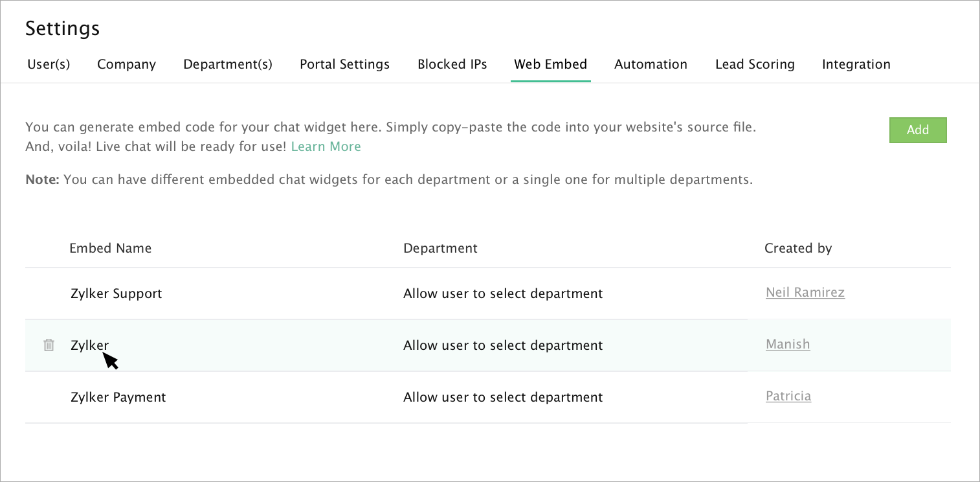The height and width of the screenshot is (482, 980).
Task: Select the Blocked IPs tab
Action: 452,64
